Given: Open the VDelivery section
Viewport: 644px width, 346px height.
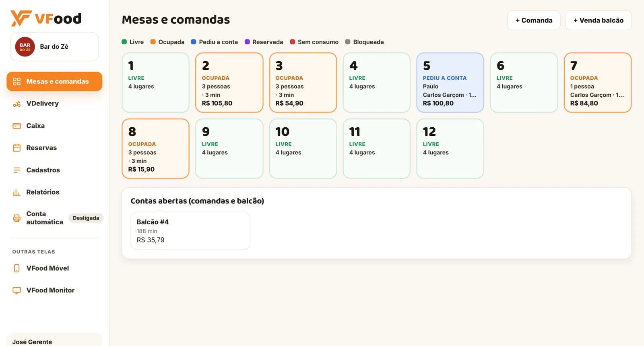Looking at the screenshot, I should tap(54, 104).
